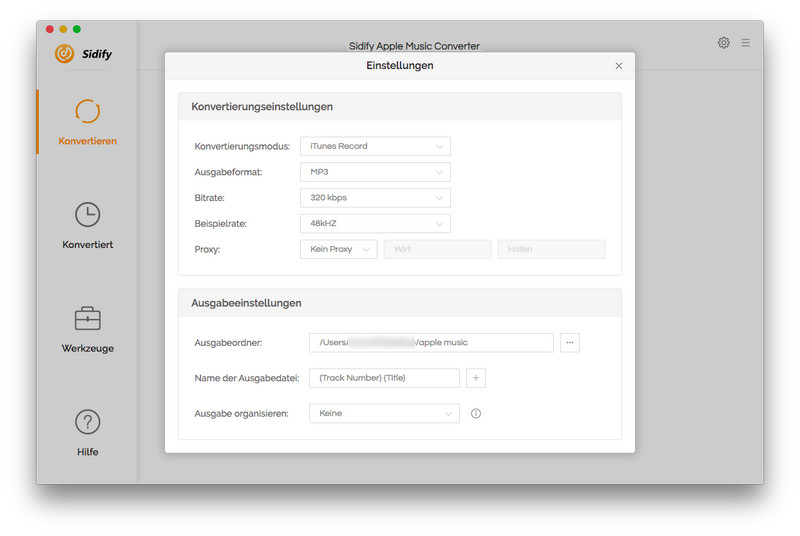Open the Ausgabeformat MP3 dropdown
800x536 pixels.
tap(375, 172)
